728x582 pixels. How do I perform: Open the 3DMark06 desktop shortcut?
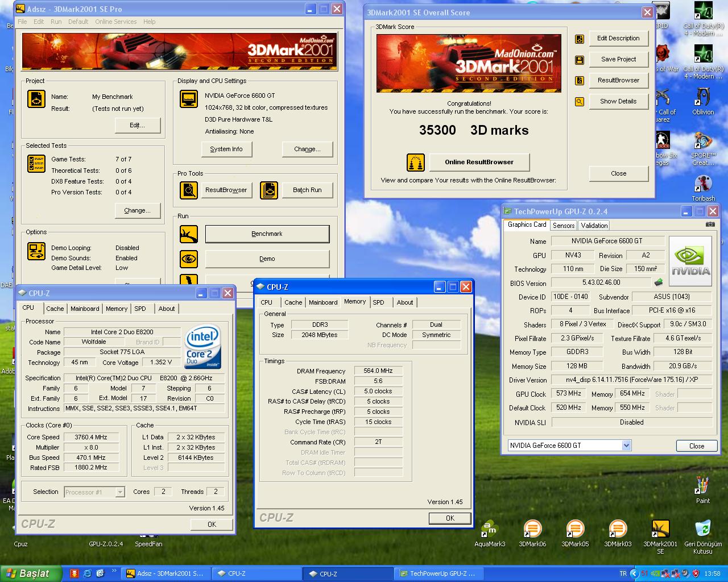(x=532, y=533)
